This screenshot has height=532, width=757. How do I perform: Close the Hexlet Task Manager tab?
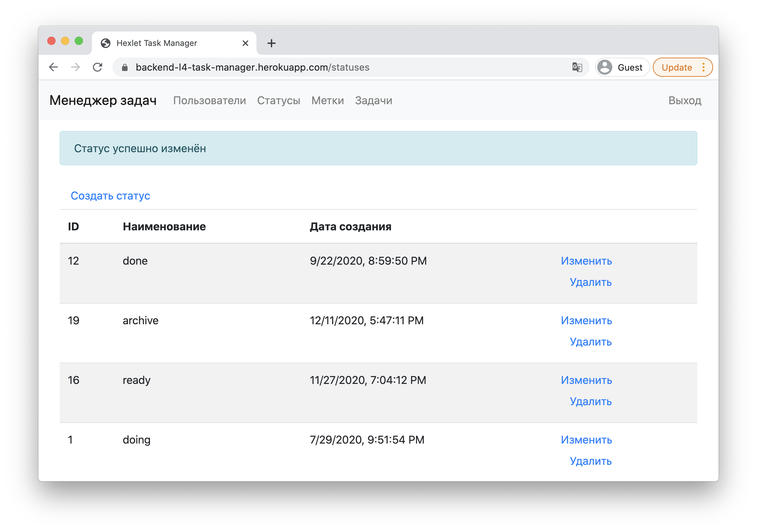click(x=245, y=43)
